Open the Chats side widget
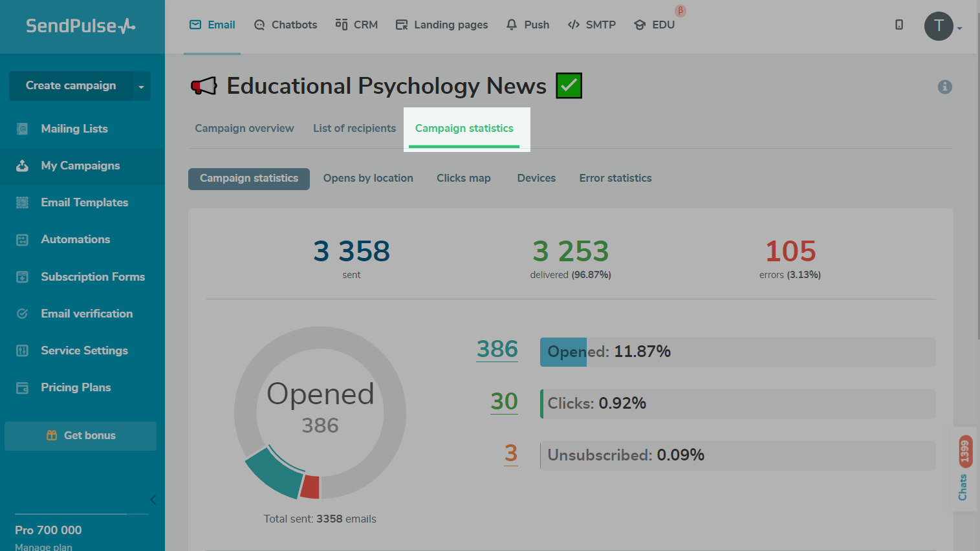Screen dimensions: 980x551 [x=963, y=468]
